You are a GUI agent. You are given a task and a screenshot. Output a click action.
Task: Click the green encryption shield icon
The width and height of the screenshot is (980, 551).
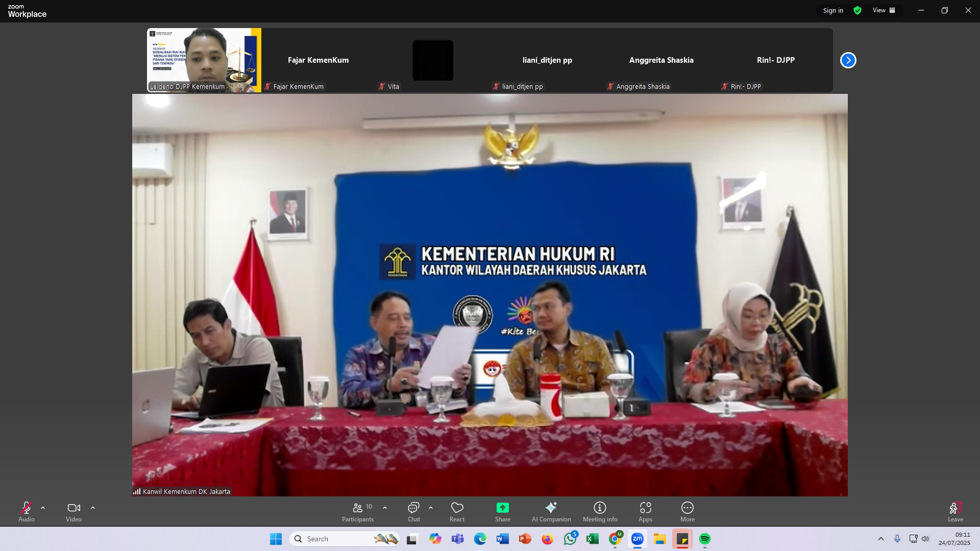pos(857,10)
